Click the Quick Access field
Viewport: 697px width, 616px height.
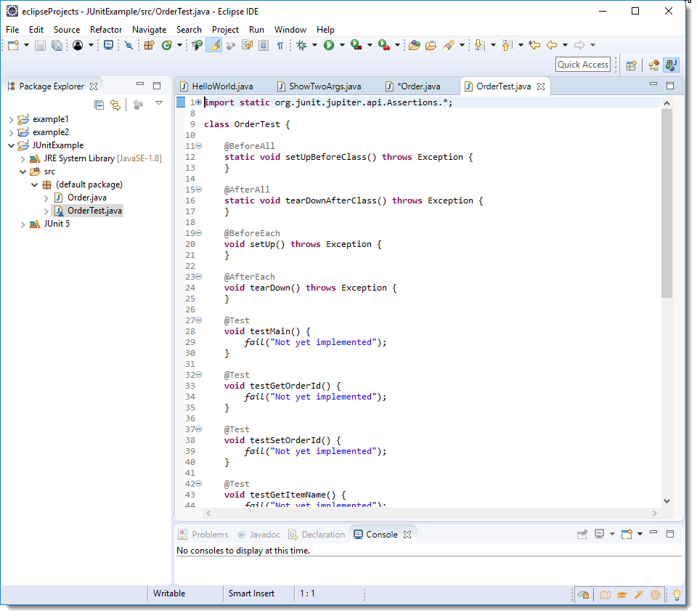click(x=583, y=65)
